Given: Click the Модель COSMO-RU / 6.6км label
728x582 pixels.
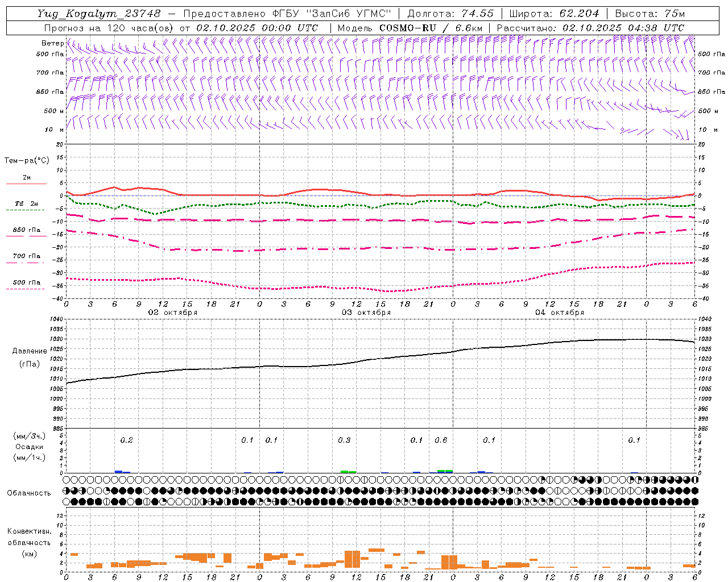Looking at the screenshot, I should (410, 27).
